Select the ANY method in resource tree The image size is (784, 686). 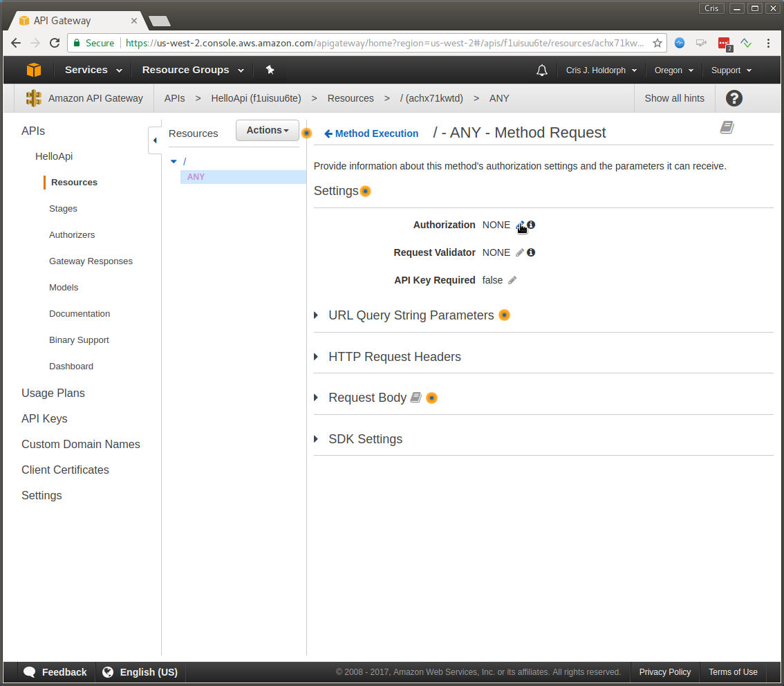pyautogui.click(x=243, y=177)
